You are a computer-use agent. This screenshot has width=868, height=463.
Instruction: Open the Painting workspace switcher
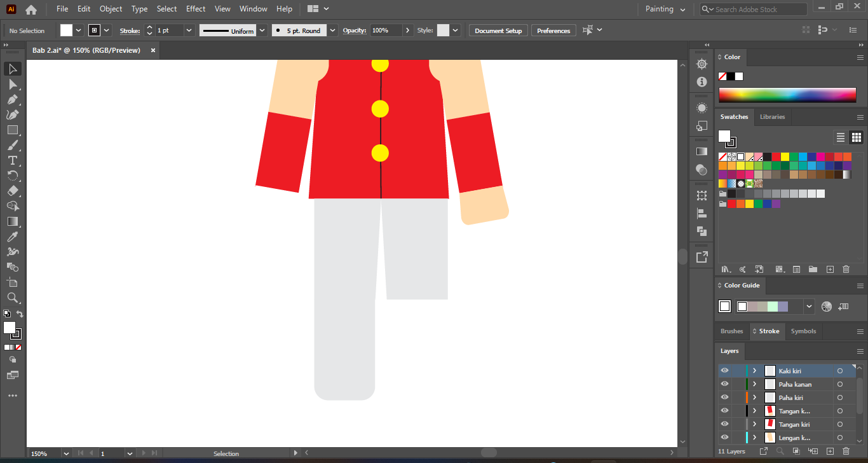(x=665, y=10)
